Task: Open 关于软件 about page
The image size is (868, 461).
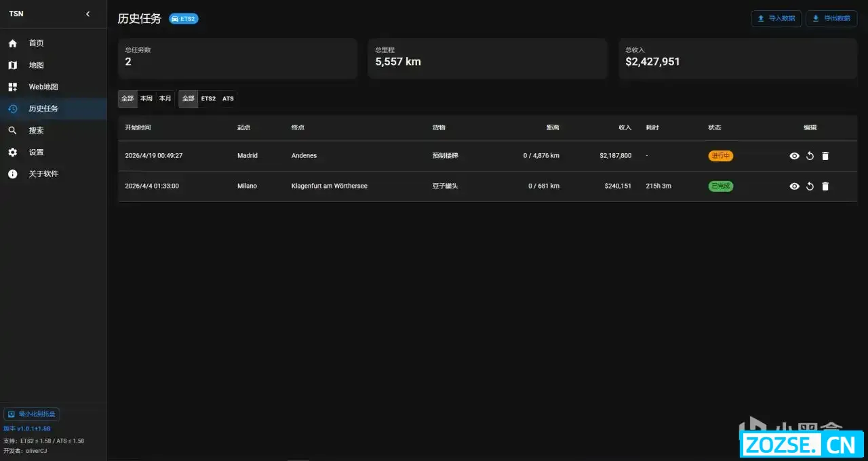Action: point(54,174)
